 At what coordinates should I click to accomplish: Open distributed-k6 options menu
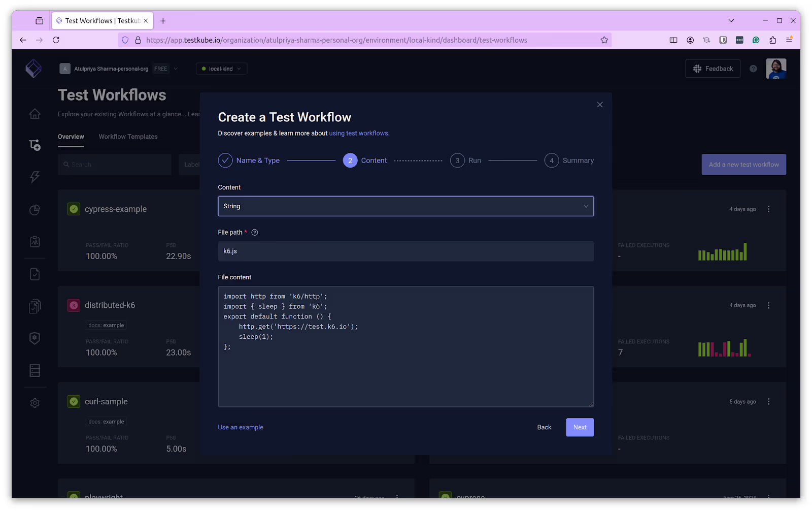[x=768, y=305]
